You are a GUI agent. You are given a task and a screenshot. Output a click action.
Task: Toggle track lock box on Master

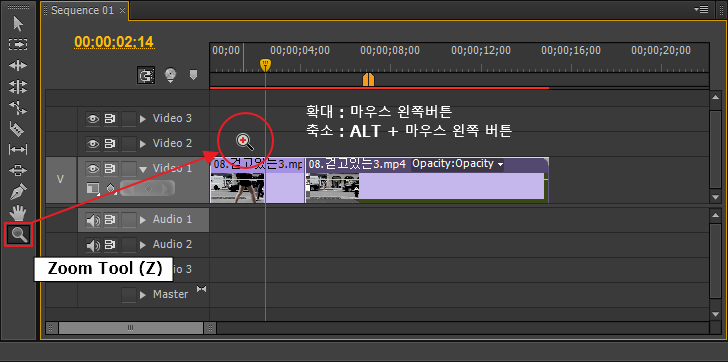coord(129,294)
